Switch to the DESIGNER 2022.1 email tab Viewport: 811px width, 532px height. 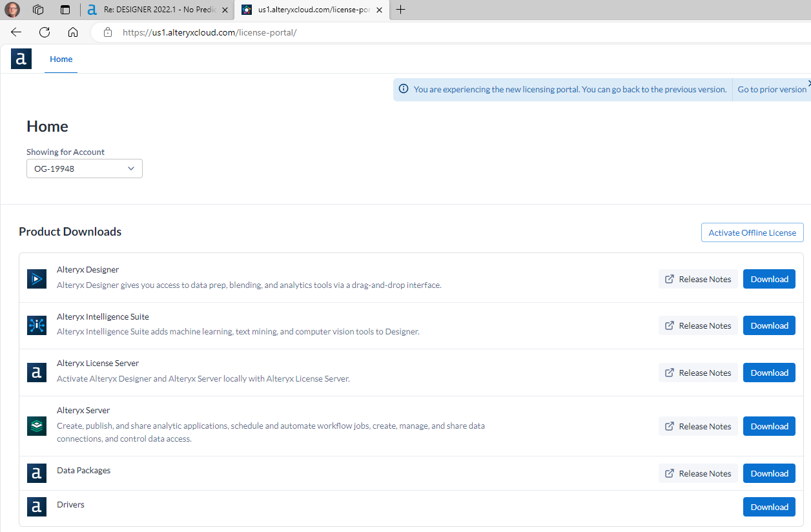155,10
